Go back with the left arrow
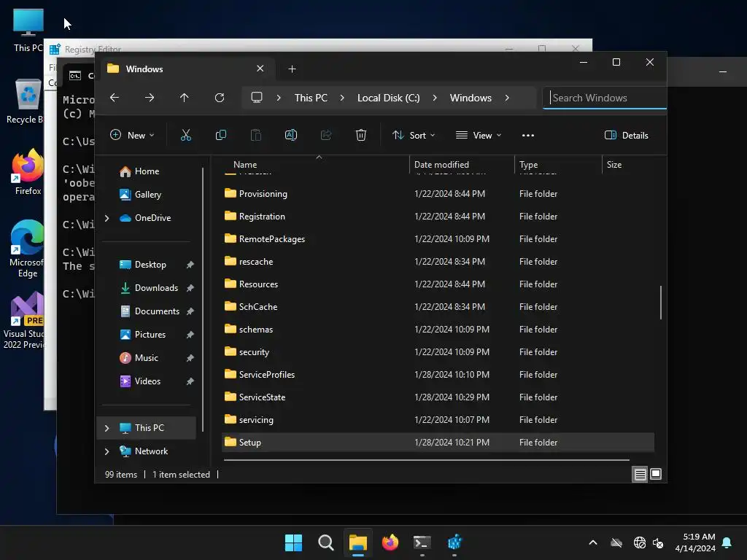Viewport: 747px width, 560px height. pyautogui.click(x=115, y=98)
